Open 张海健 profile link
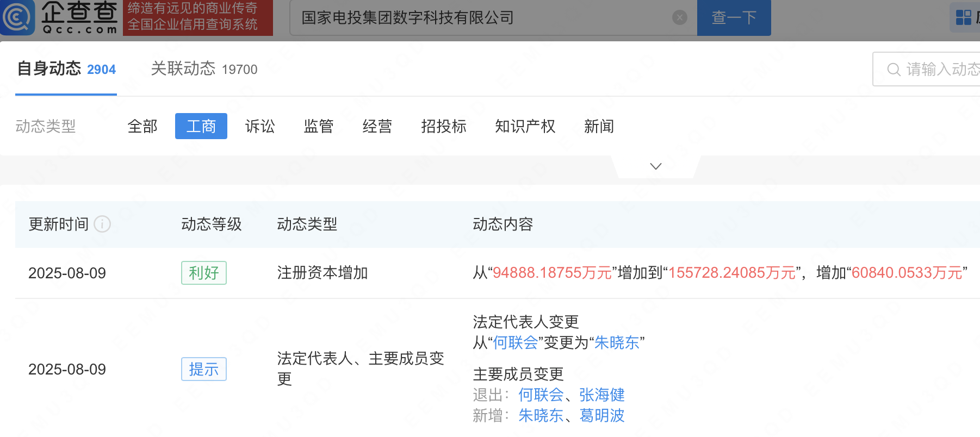The image size is (980, 437). (x=602, y=395)
